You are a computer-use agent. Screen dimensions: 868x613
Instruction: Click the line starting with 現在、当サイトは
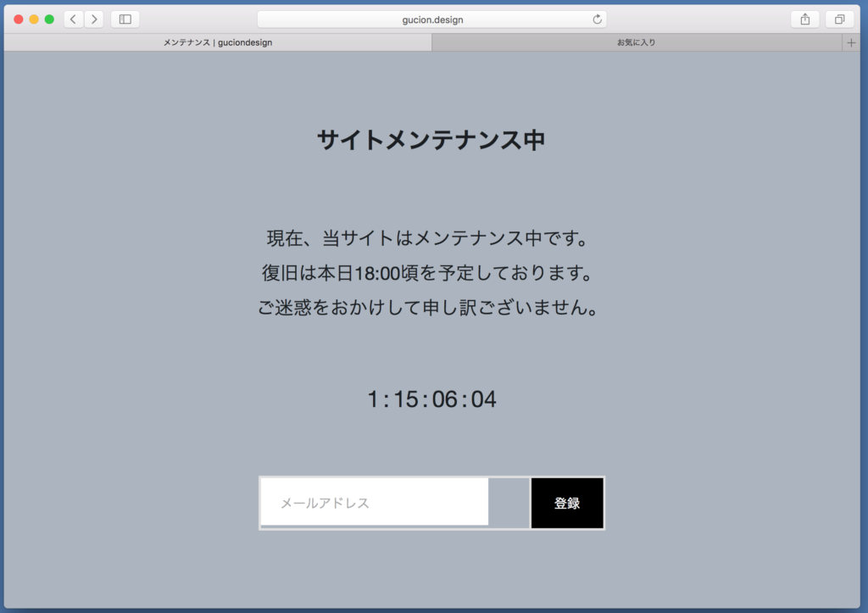(x=427, y=238)
